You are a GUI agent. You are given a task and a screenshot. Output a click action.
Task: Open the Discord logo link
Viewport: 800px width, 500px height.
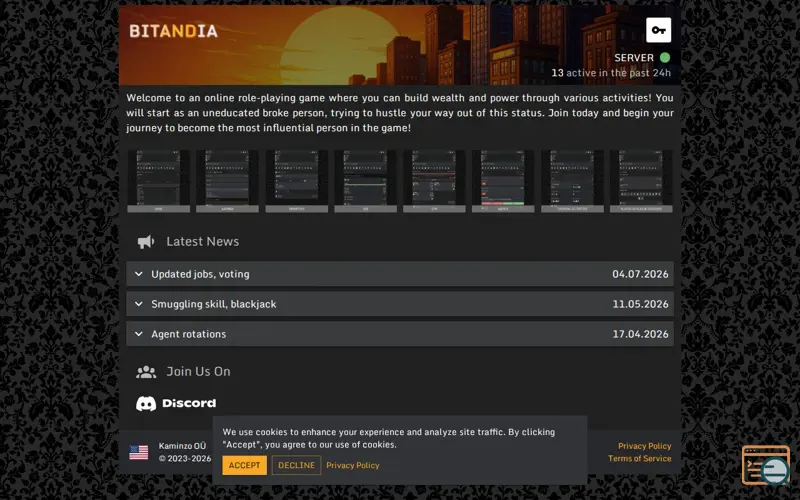pos(176,404)
